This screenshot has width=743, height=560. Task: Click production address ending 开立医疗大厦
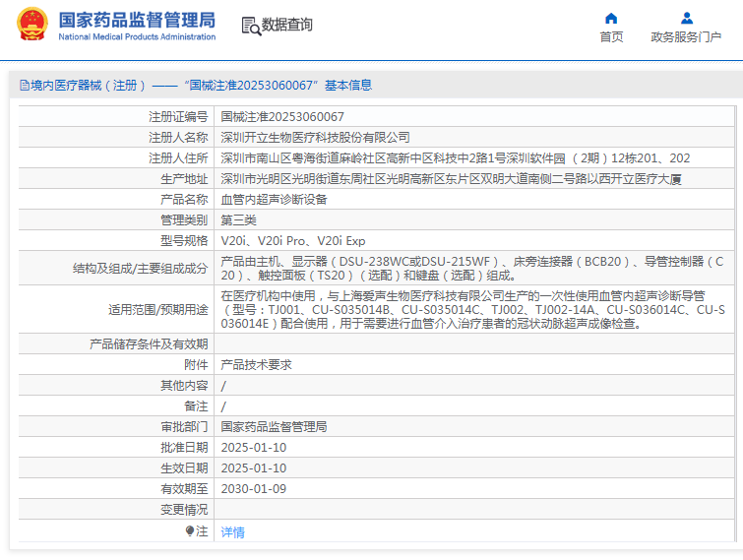[x=451, y=179]
